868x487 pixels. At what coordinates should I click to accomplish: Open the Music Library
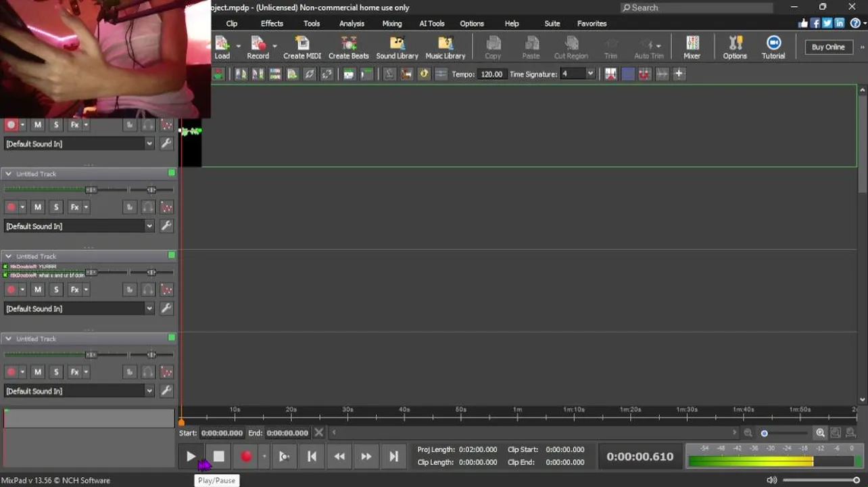[445, 47]
